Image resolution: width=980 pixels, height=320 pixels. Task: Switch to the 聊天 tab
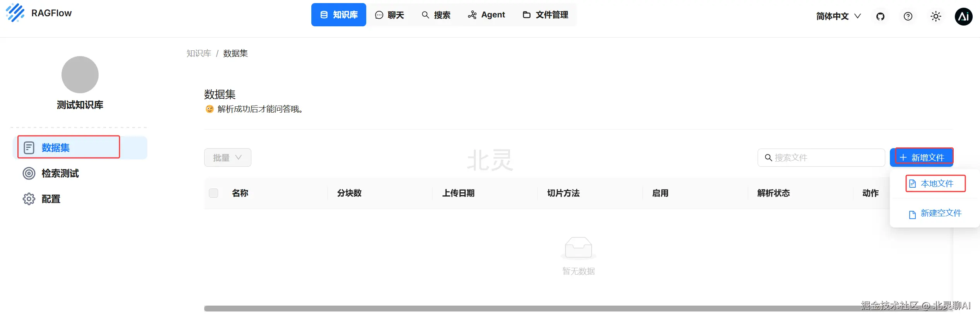tap(389, 15)
